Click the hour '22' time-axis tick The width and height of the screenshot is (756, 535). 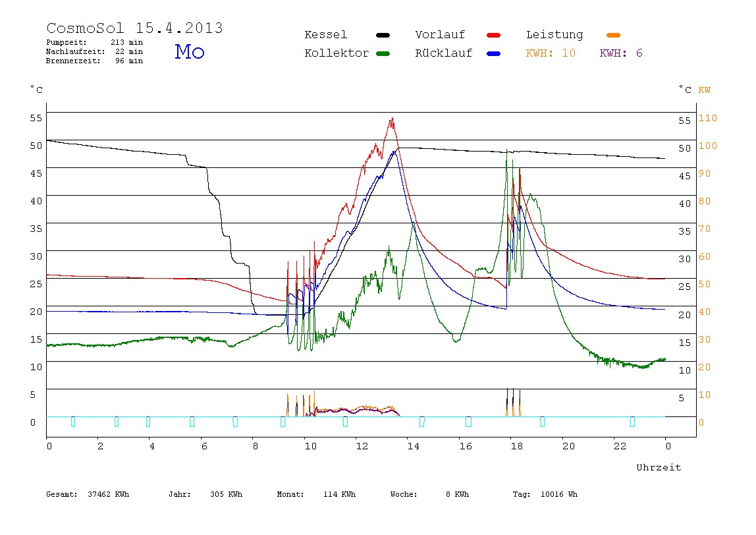(x=620, y=446)
